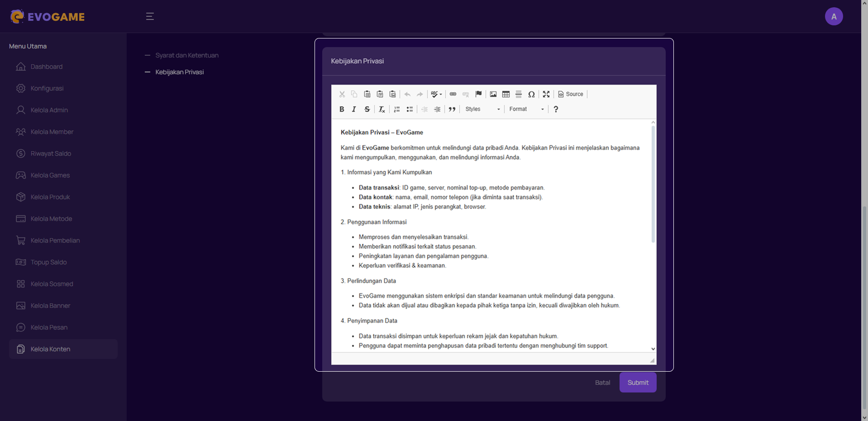Viewport: 868px width, 421px height.
Task: Click the text '1. Informasi yang Kami Kumpulkan'
Action: [386, 172]
